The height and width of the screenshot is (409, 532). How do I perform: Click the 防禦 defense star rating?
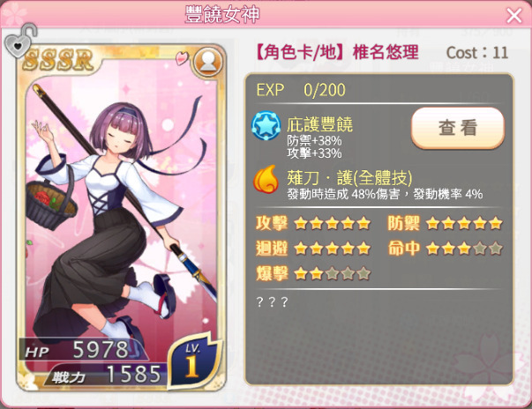(445, 223)
